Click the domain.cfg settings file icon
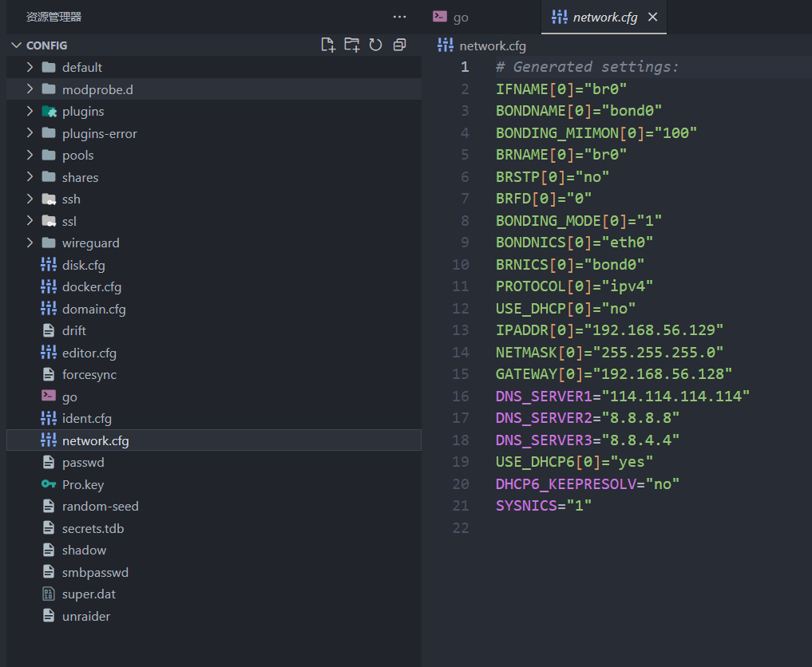The image size is (812, 667). [x=49, y=309]
